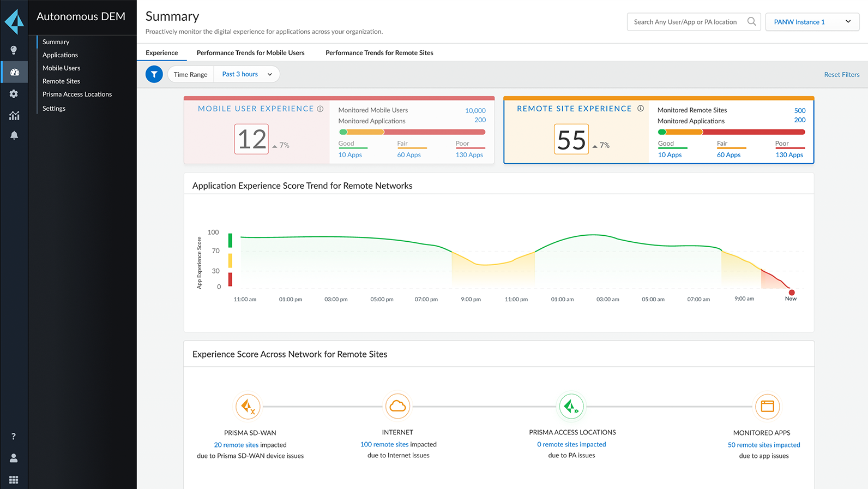Image resolution: width=868 pixels, height=489 pixels.
Task: Open the PANW Instance 1 dropdown
Action: [x=812, y=22]
